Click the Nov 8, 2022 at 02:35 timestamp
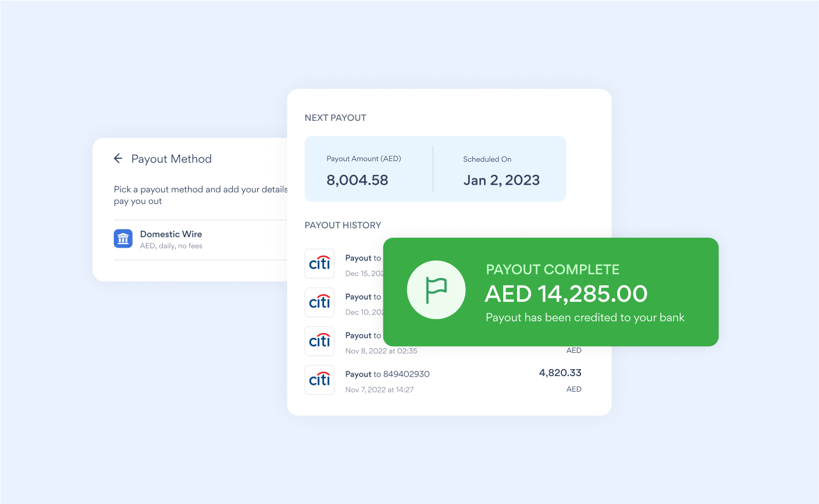This screenshot has height=504, width=819. (381, 351)
